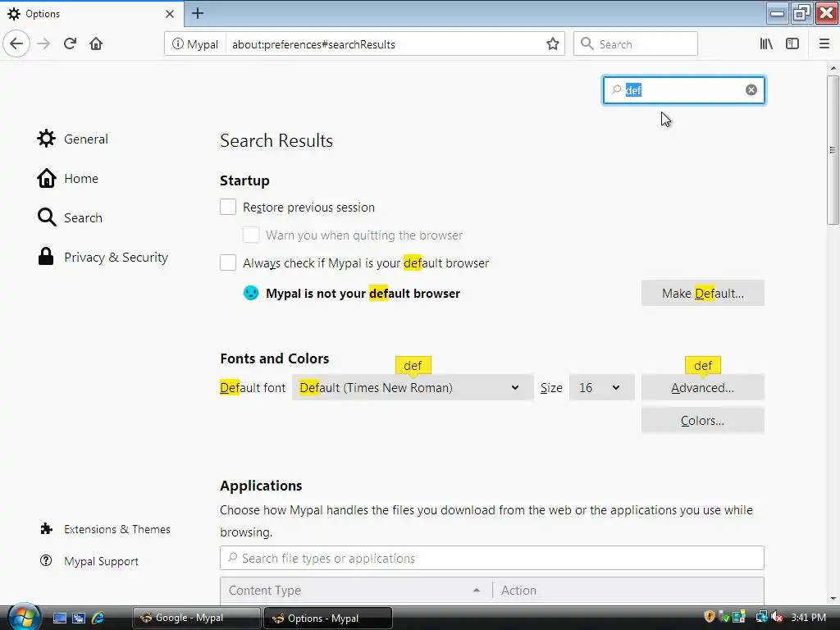
Task: Click Show Desktop quick launch icon
Action: [x=59, y=619]
